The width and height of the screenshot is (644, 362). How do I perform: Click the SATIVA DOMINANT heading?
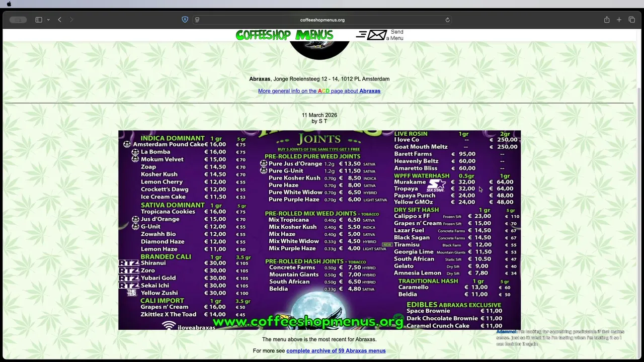pyautogui.click(x=173, y=205)
